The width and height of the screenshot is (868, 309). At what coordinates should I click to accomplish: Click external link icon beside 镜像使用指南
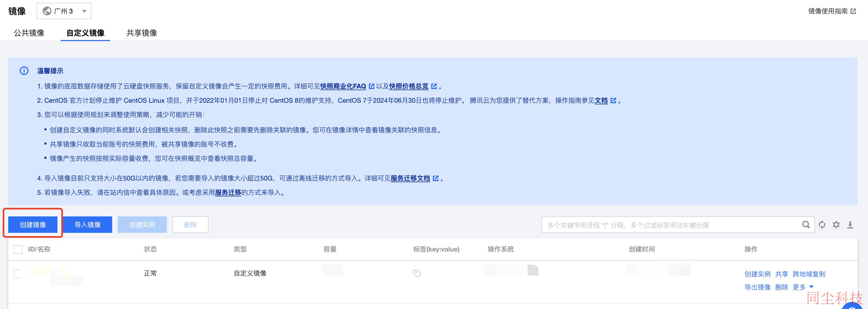pyautogui.click(x=853, y=12)
